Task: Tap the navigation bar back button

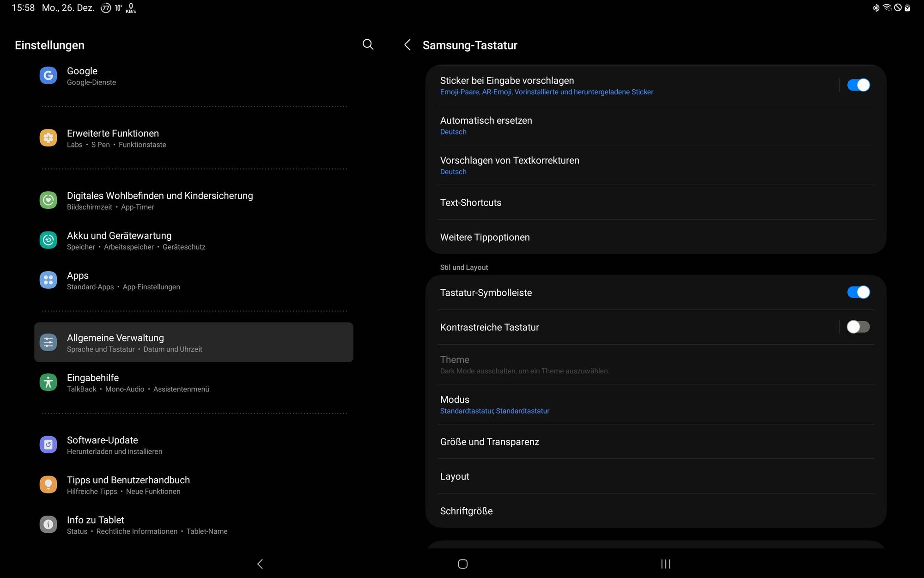Action: point(260,564)
